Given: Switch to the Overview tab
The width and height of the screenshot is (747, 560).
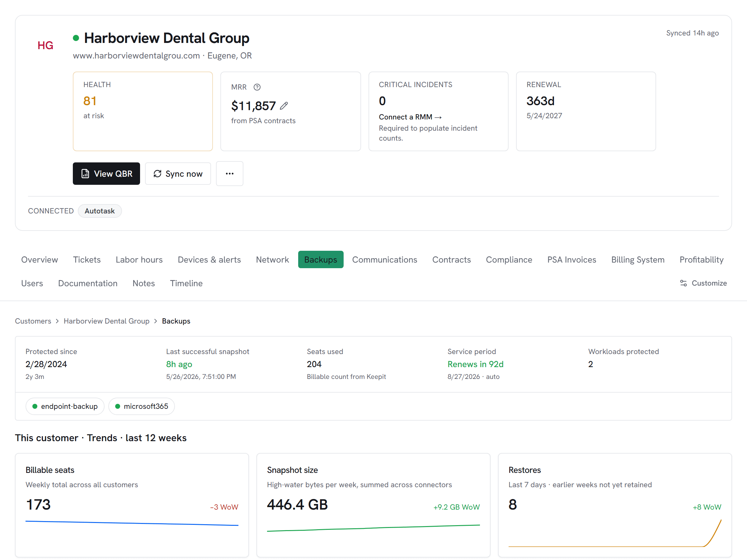Looking at the screenshot, I should (40, 259).
